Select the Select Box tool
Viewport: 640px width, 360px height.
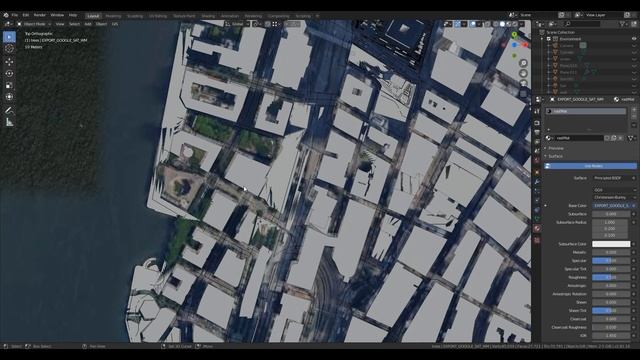tap(9, 37)
